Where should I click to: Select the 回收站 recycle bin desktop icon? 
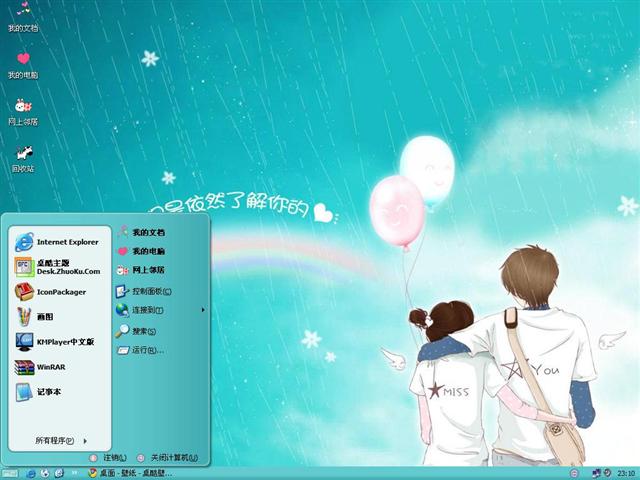[x=23, y=158]
